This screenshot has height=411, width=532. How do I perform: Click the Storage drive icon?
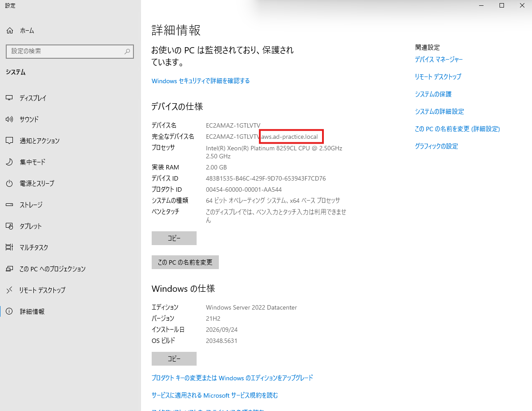[x=9, y=205]
